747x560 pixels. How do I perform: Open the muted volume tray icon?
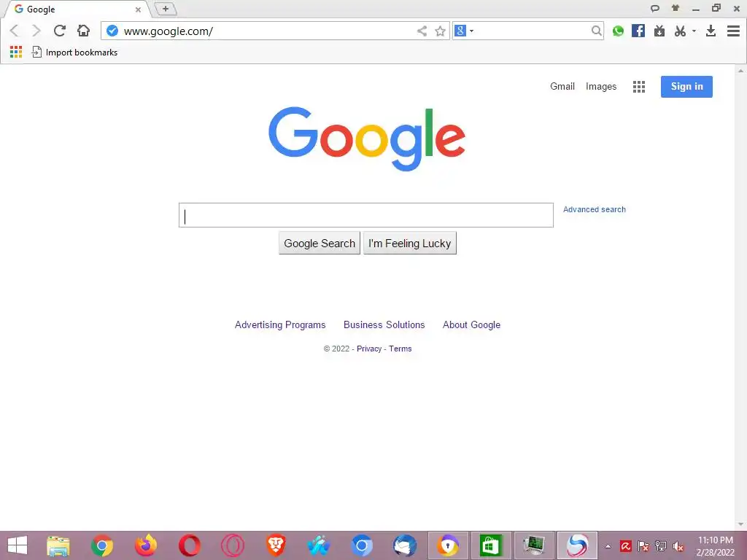(678, 546)
